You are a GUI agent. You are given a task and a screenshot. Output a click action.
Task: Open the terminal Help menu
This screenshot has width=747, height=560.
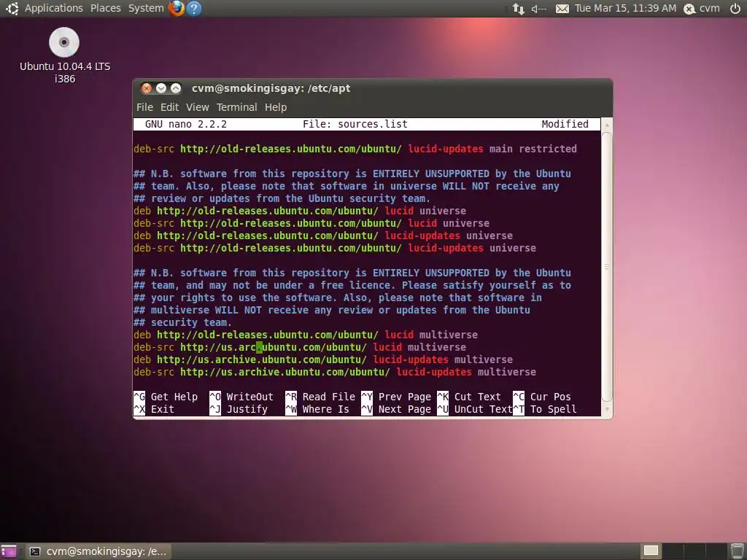(275, 107)
